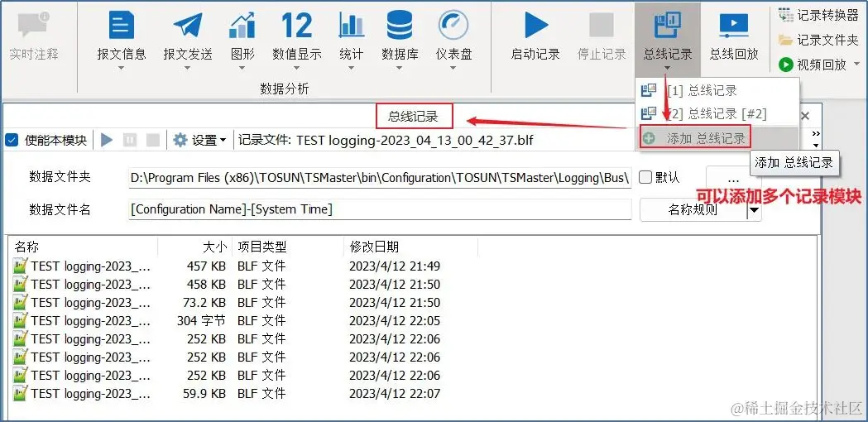This screenshot has height=422, width=868.
Task: Select menu item [1] 总线记录
Action: click(717, 90)
